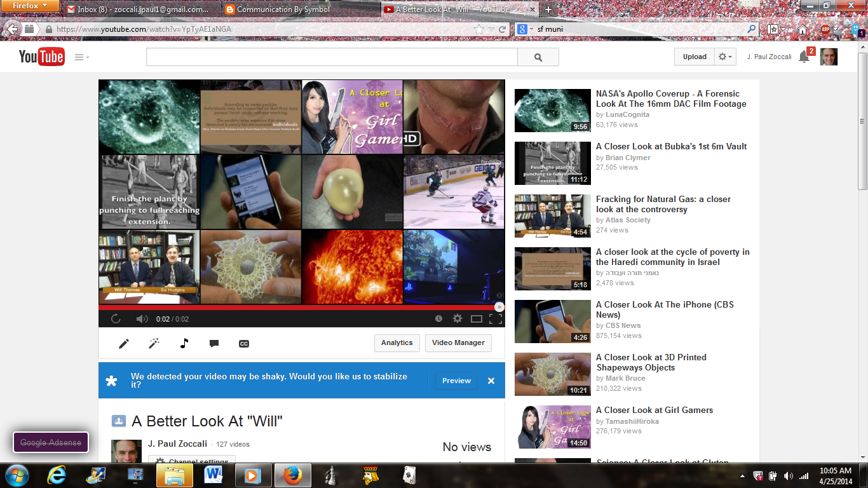
Task: Go to Firefox home page icon
Action: tap(803, 29)
